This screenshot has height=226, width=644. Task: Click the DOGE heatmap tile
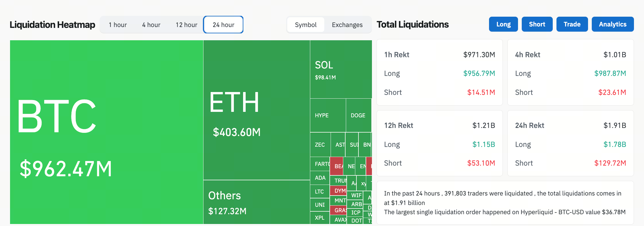[359, 115]
